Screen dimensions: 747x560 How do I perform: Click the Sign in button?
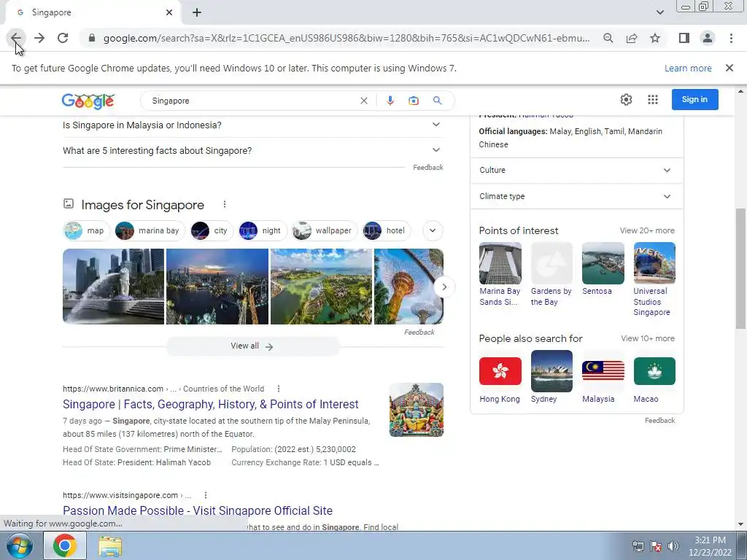[x=694, y=99]
